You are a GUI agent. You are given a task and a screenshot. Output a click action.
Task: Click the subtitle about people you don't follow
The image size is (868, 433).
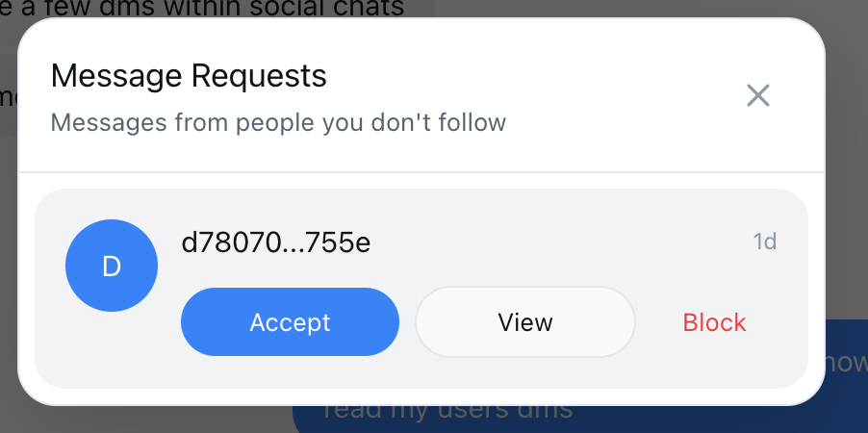pos(278,123)
